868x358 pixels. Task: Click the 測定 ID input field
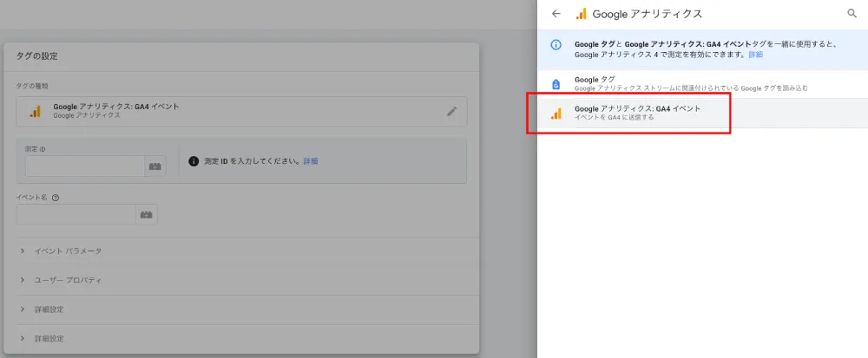click(x=85, y=166)
